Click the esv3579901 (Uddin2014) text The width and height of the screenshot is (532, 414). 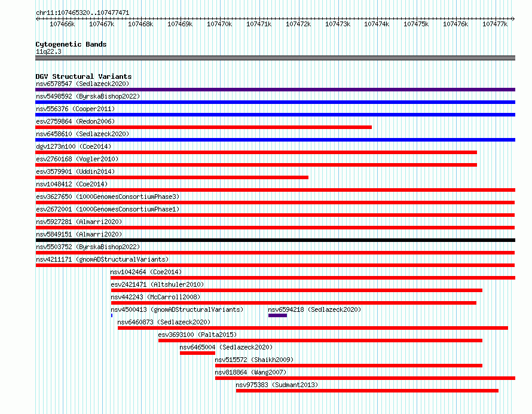click(75, 171)
